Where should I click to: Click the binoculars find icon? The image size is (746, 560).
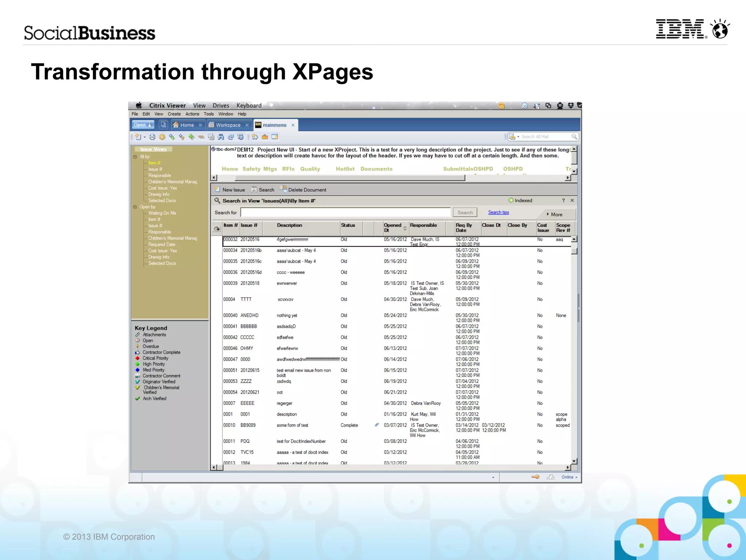pyautogui.click(x=221, y=137)
